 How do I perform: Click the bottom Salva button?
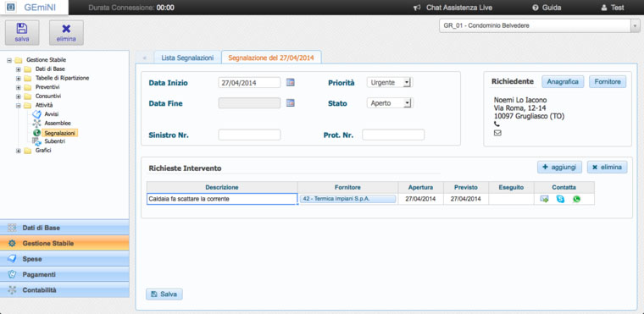(164, 295)
